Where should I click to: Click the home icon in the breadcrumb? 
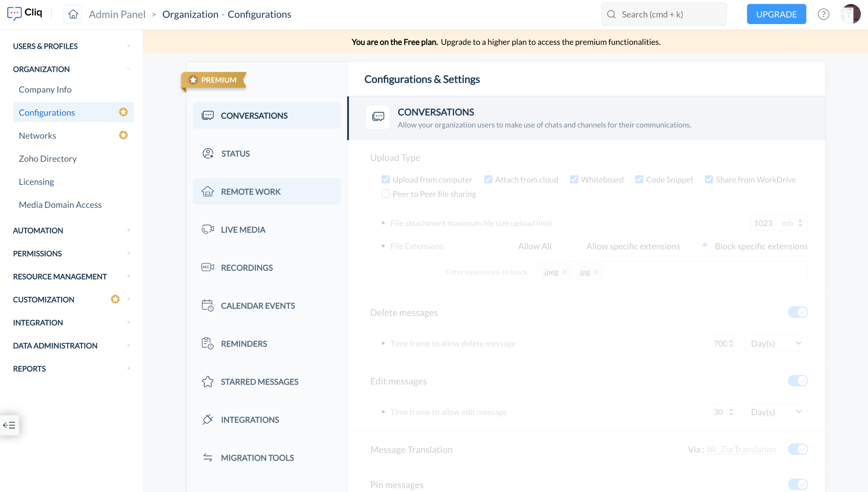click(73, 14)
